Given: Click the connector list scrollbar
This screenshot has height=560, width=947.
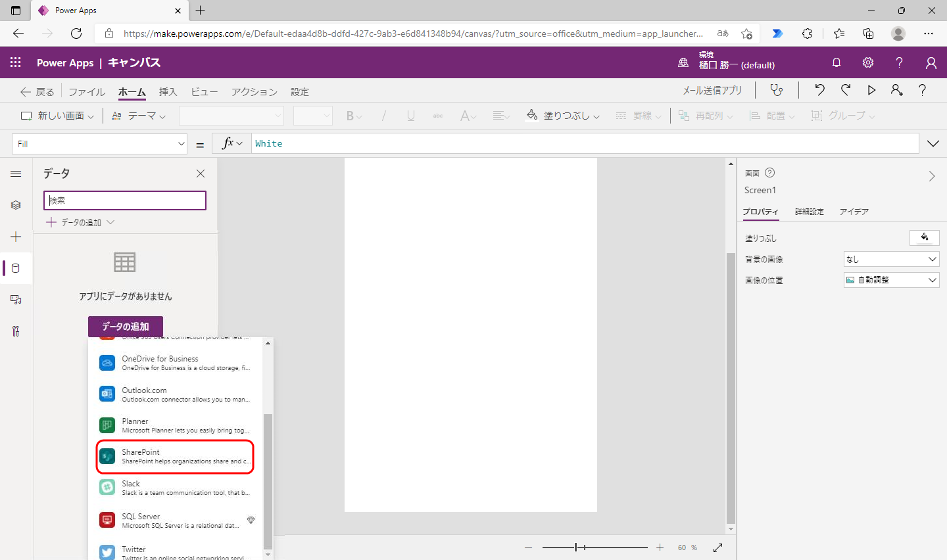Looking at the screenshot, I should click(x=268, y=481).
